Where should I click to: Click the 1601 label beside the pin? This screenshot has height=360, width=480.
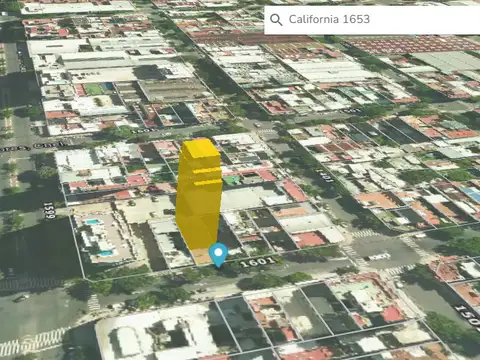257,262
